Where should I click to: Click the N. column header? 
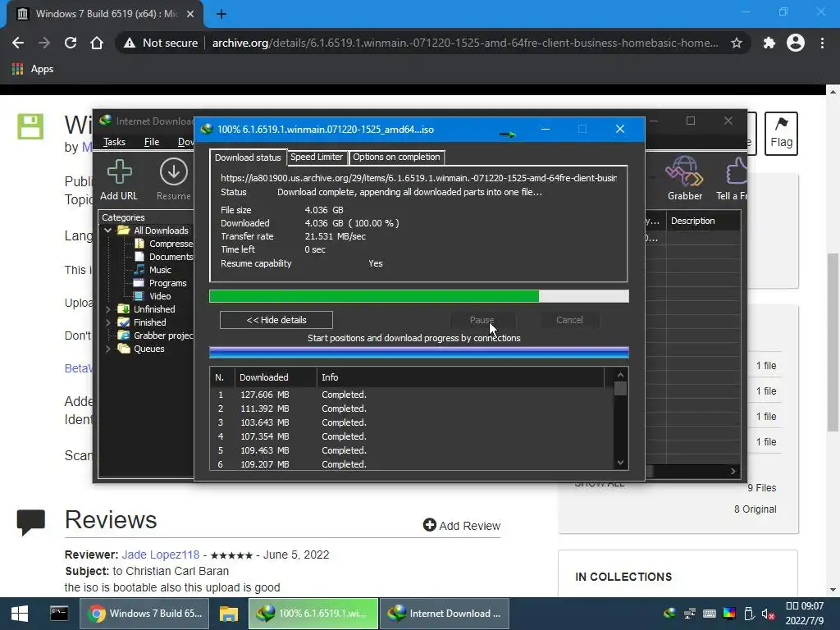[x=222, y=377]
